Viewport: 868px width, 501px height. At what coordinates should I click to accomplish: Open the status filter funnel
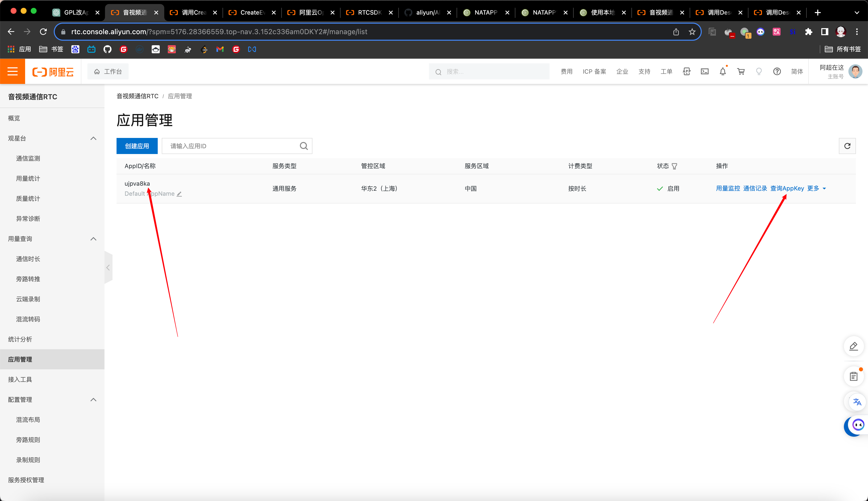[x=674, y=166]
